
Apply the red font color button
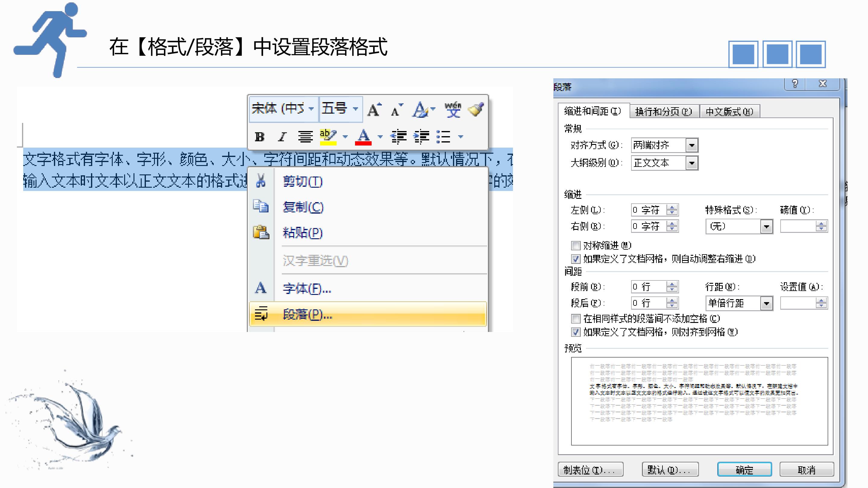363,137
